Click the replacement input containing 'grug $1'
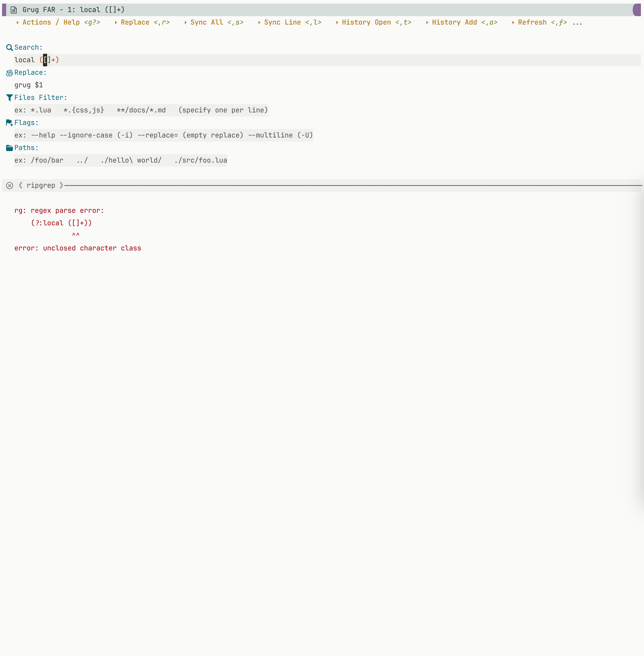 (x=29, y=84)
